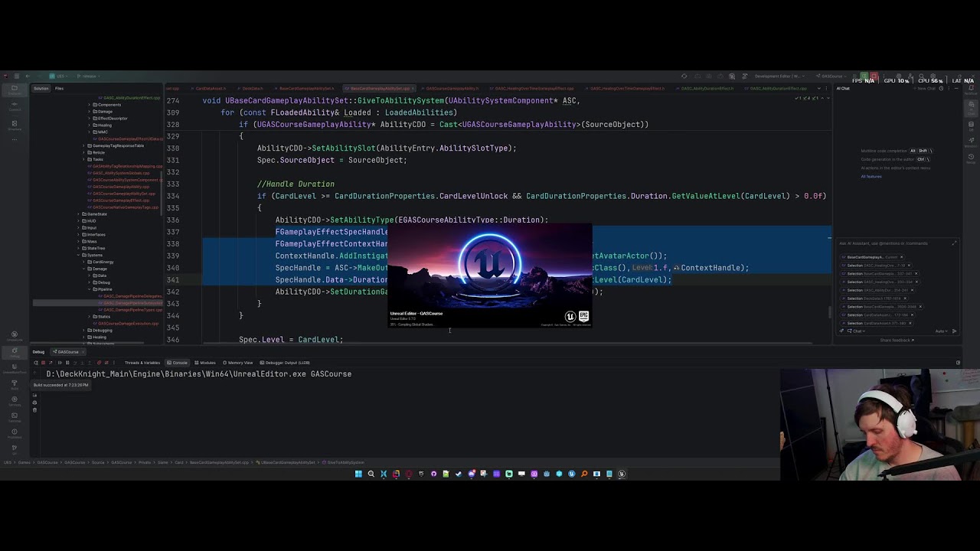The height and width of the screenshot is (551, 980).
Task: Remove the DeckData.h selection chip
Action: click(x=905, y=298)
